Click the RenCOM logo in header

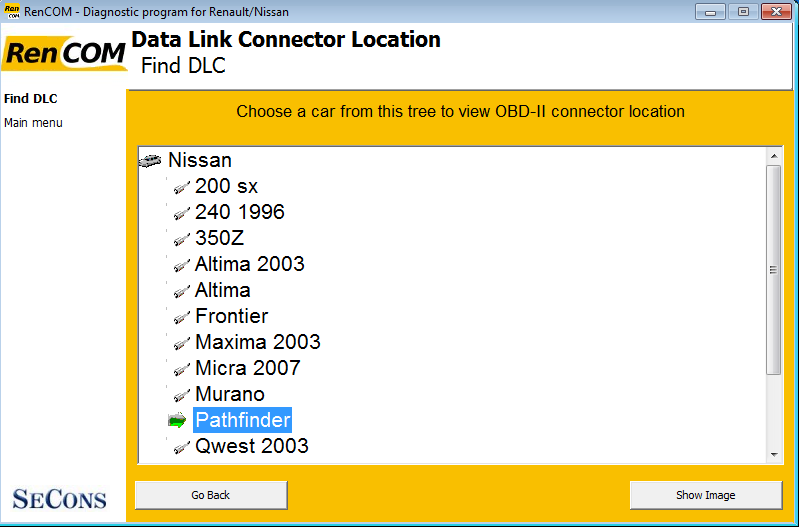(64, 54)
